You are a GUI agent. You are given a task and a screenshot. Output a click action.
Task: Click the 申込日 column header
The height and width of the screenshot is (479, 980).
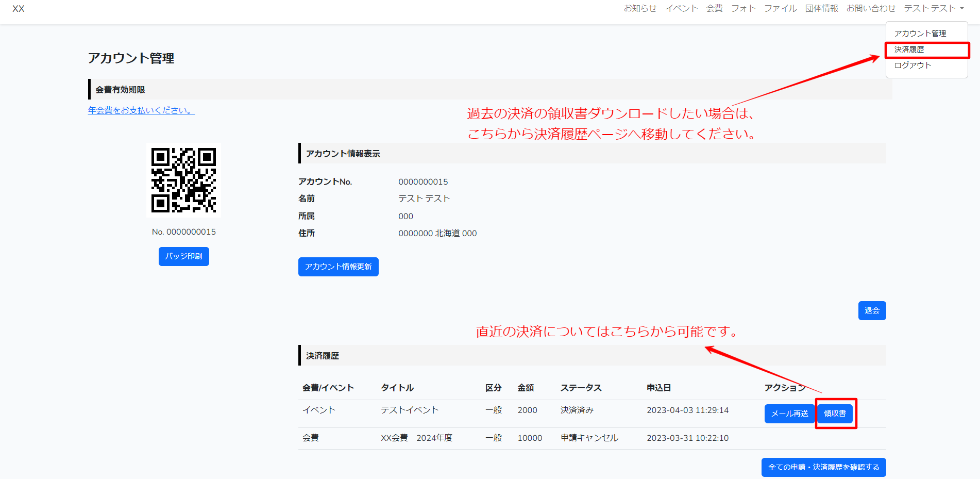coord(658,388)
